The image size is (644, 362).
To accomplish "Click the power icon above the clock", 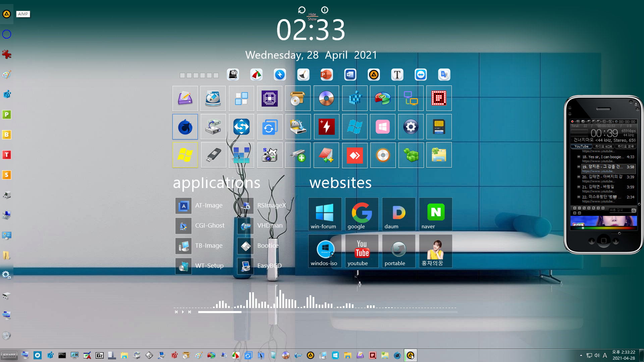I will pyautogui.click(x=325, y=10).
